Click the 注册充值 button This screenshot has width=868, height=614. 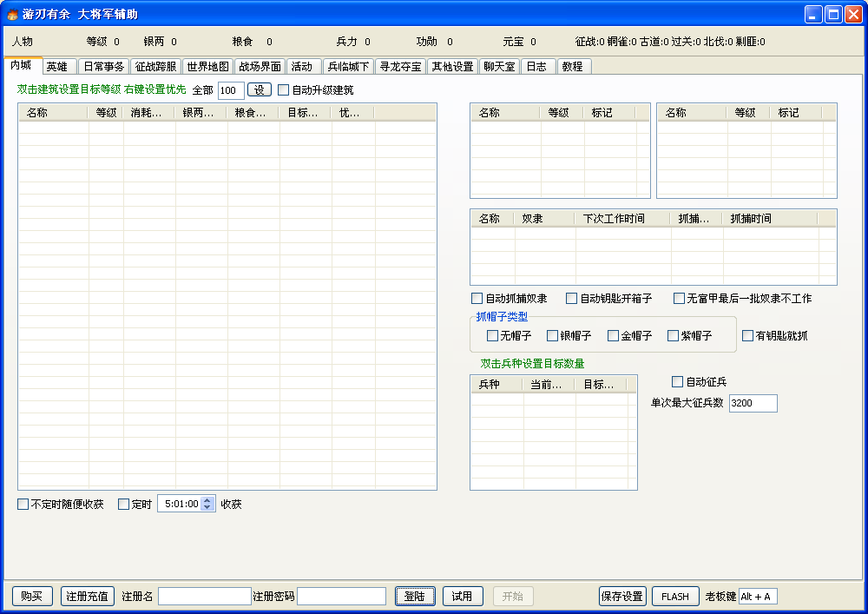tap(87, 597)
